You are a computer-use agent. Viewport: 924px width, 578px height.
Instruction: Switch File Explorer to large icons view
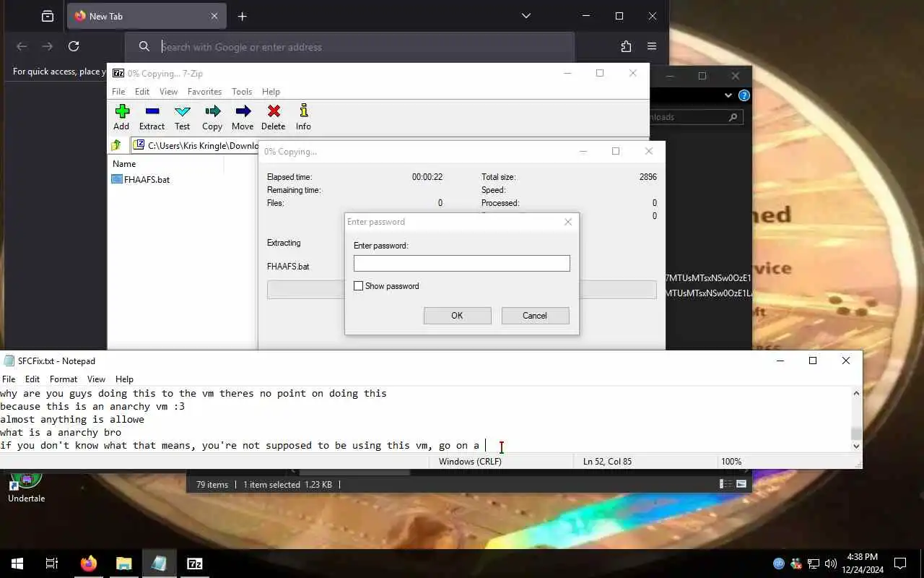pyautogui.click(x=741, y=485)
